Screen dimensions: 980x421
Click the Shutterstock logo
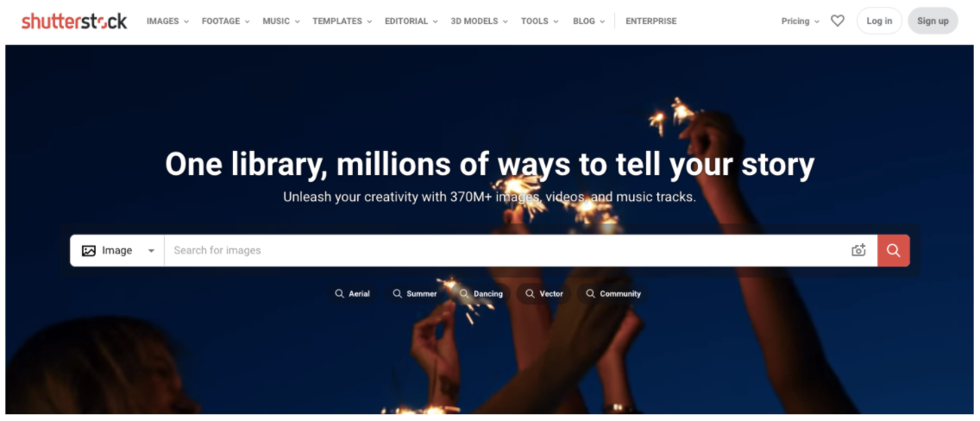pos(74,22)
